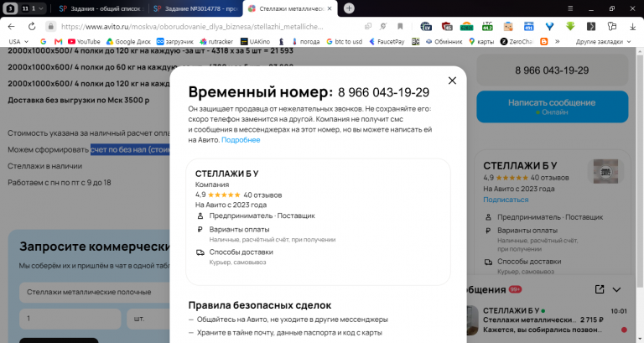Reload the page
Image resolution: width=644 pixels, height=343 pixels.
[x=32, y=26]
